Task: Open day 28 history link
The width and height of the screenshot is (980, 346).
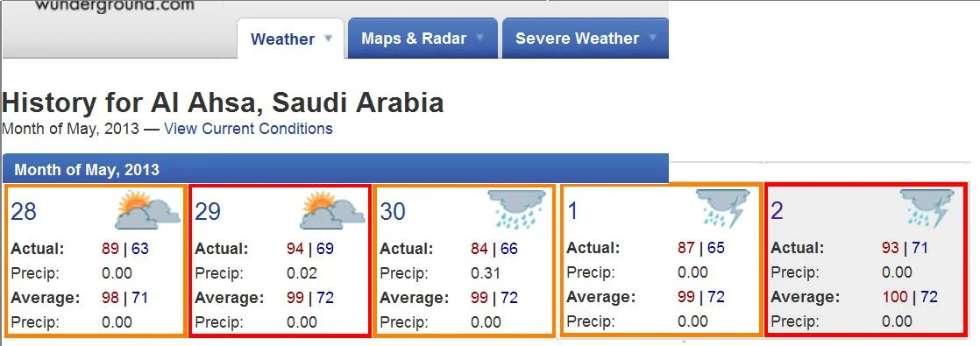Action: click(24, 212)
